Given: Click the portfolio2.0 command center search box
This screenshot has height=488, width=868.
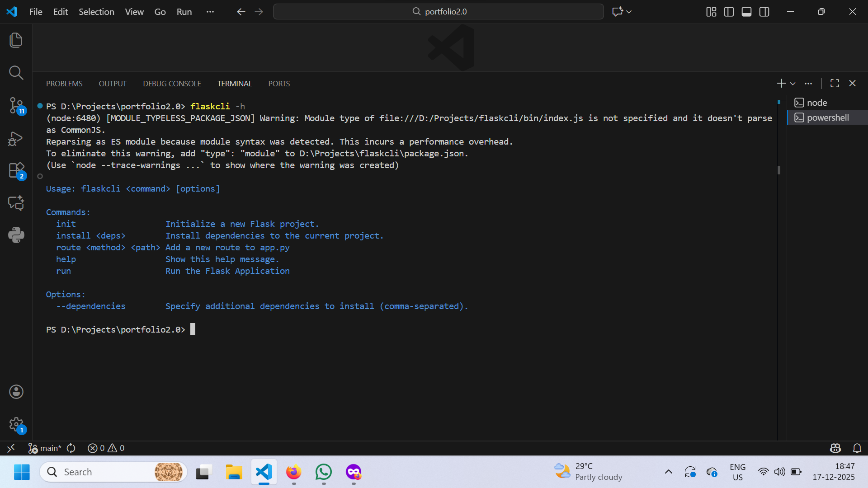Looking at the screenshot, I should click(438, 12).
